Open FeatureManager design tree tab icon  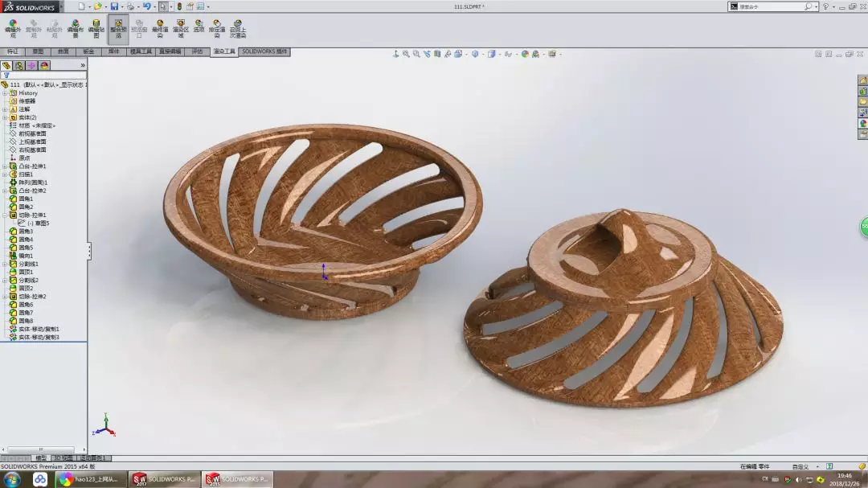pos(6,65)
